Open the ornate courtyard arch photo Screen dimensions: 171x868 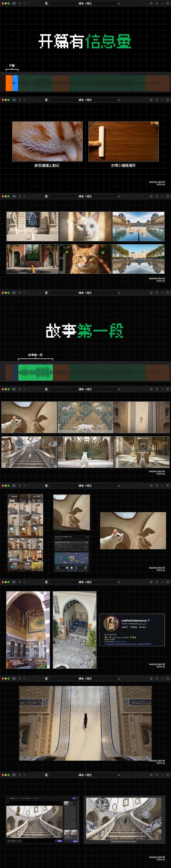tap(28, 630)
